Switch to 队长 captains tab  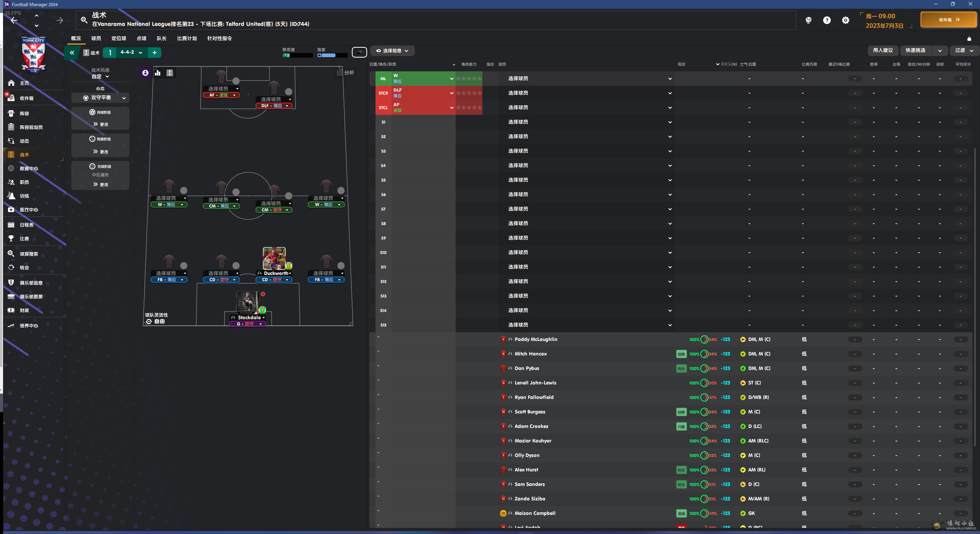click(x=162, y=39)
